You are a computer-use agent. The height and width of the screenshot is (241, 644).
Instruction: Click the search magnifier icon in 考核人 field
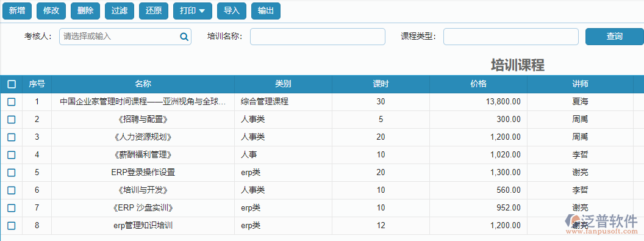[184, 37]
